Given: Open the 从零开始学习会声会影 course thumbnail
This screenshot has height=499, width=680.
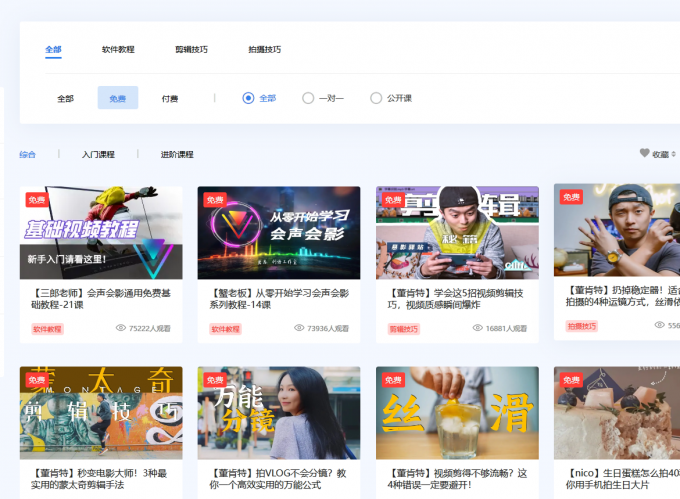Looking at the screenshot, I should coord(279,232).
